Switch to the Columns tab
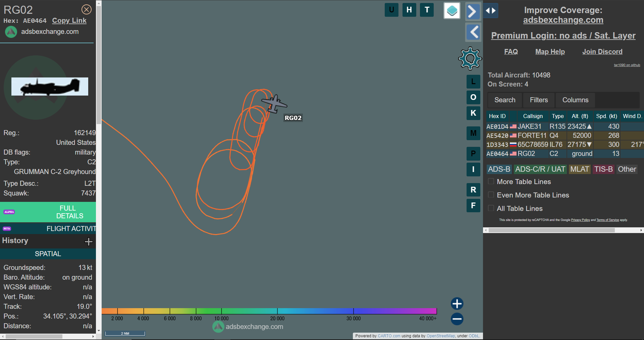Screen dimensions: 644x340 click(x=575, y=100)
